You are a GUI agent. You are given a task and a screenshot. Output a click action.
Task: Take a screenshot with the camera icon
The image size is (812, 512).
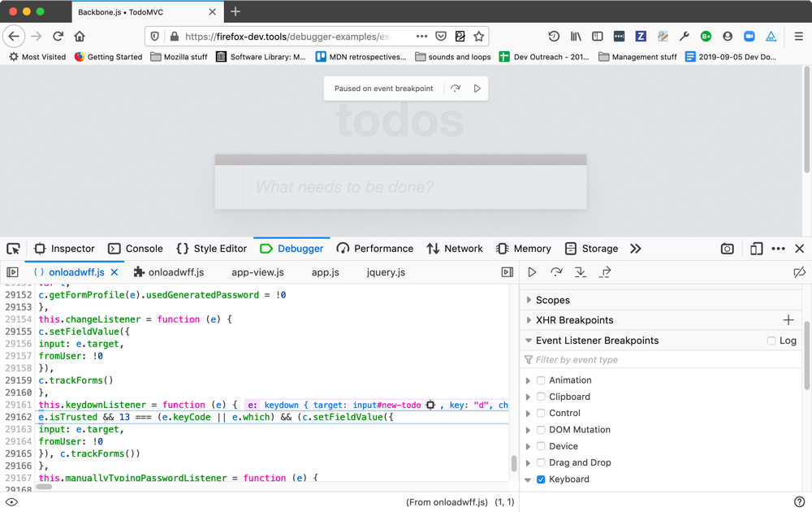coord(727,249)
